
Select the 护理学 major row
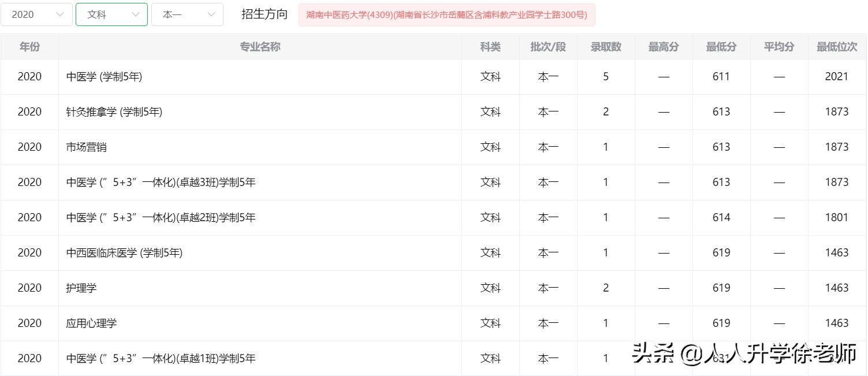81,288
